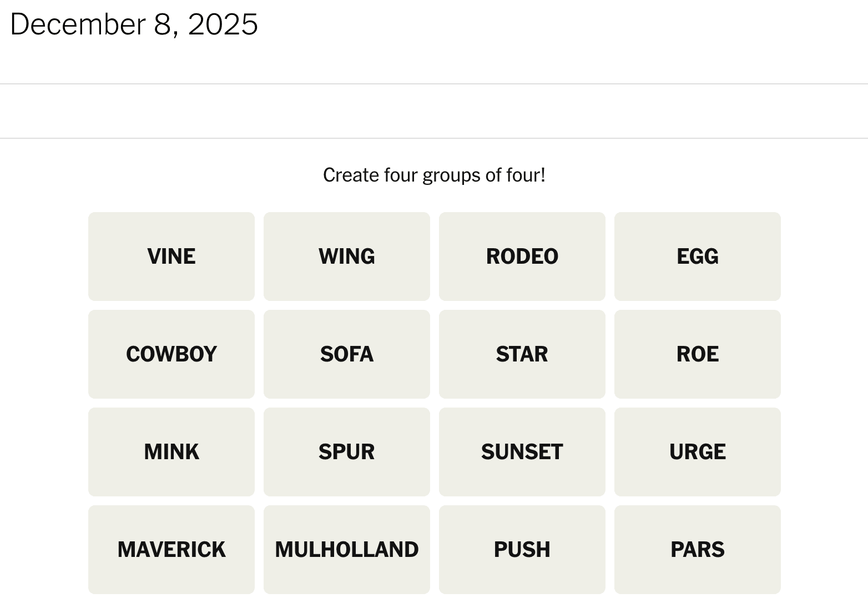Choose the MINK tile
The width and height of the screenshot is (868, 613).
click(171, 452)
